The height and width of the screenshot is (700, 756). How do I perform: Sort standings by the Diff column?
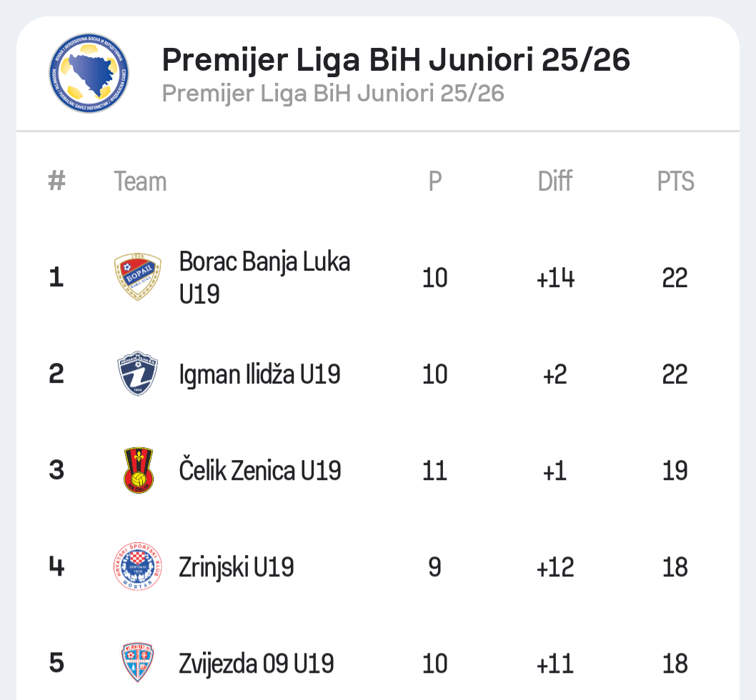tap(555, 181)
